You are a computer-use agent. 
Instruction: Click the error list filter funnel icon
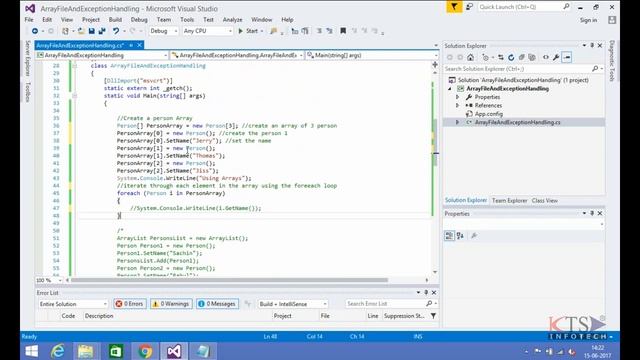pyautogui.click(x=433, y=316)
